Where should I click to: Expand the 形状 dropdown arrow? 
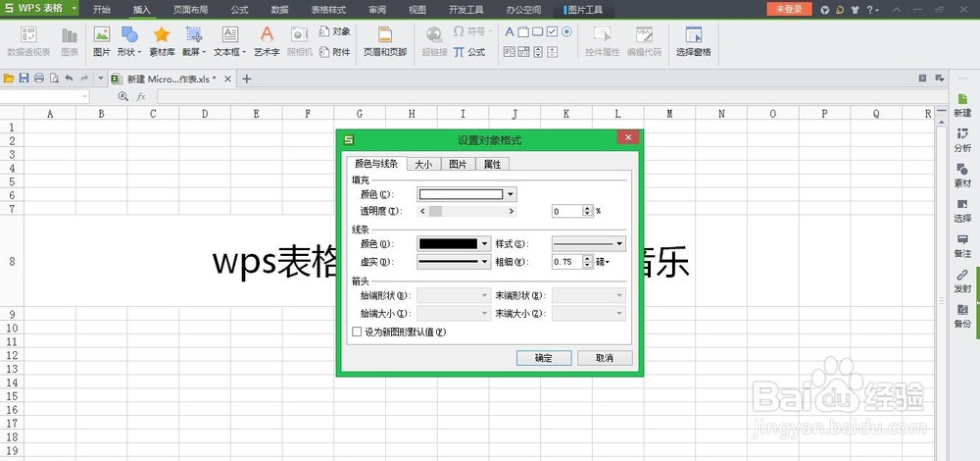(x=139, y=53)
